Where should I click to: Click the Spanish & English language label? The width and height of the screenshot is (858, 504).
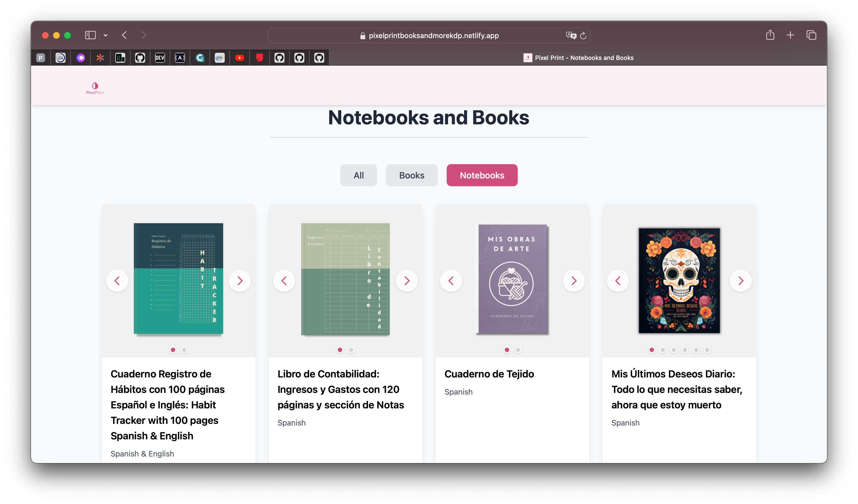(x=142, y=454)
